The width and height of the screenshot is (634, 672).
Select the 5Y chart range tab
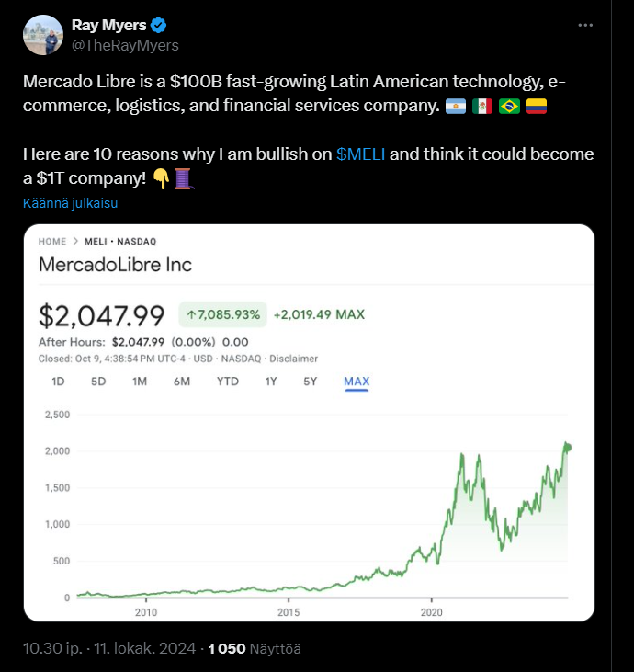point(311,381)
